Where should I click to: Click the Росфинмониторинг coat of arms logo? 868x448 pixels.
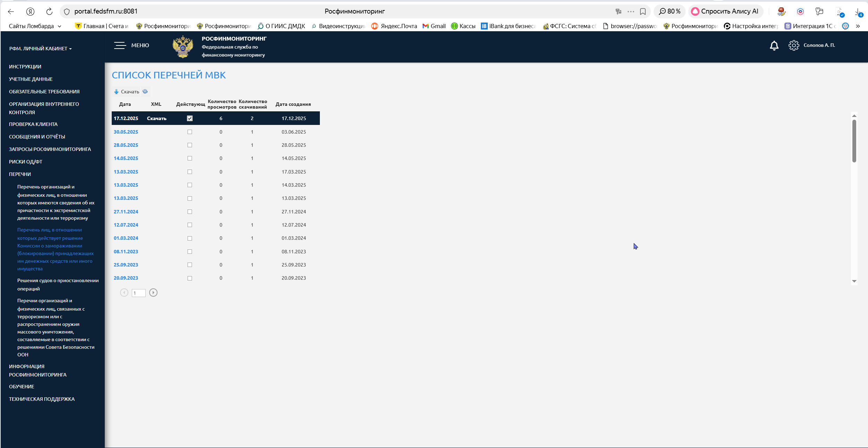coord(183,47)
